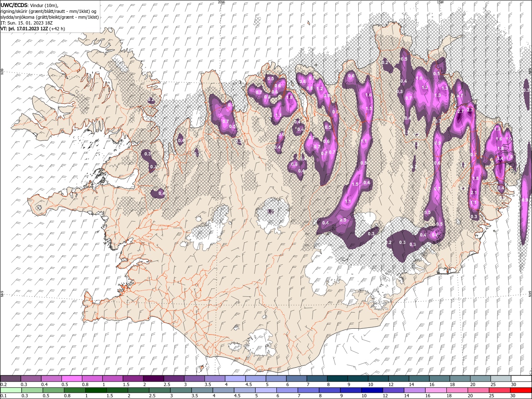Click the 'UWC/ECDS' map title text
The width and height of the screenshot is (532, 399).
tap(15, 5)
